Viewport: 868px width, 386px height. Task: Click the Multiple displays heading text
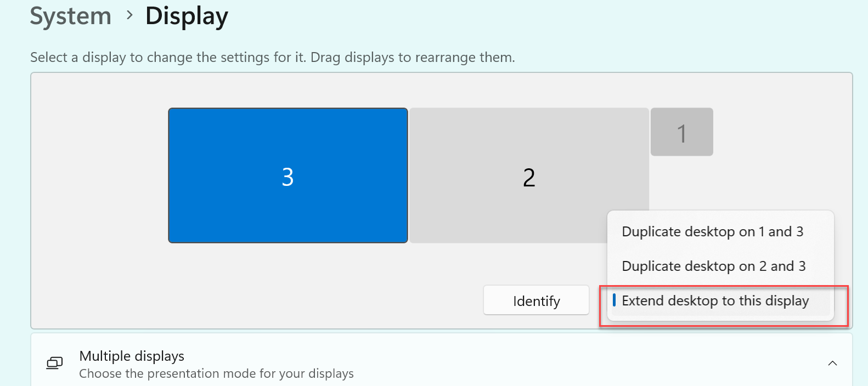pyautogui.click(x=132, y=356)
